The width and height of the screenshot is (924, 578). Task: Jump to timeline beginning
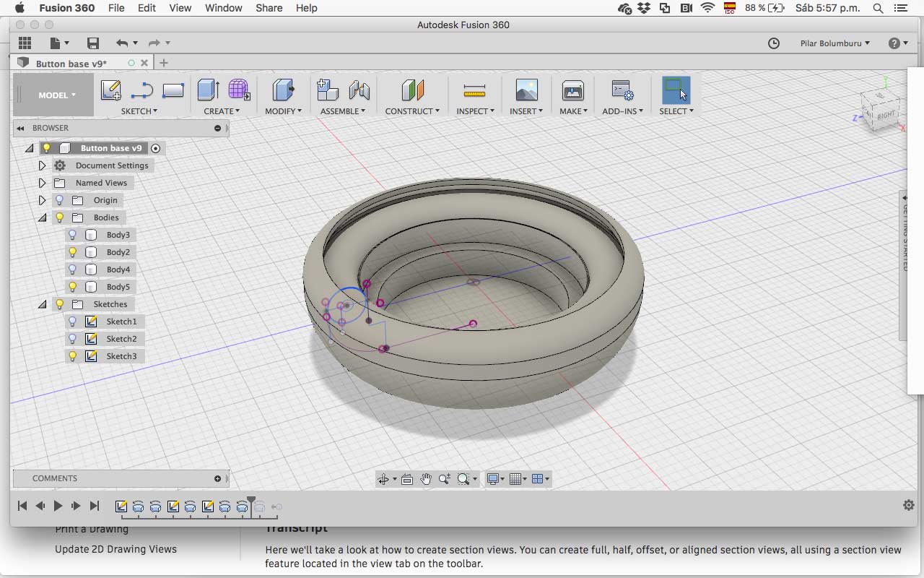point(22,506)
